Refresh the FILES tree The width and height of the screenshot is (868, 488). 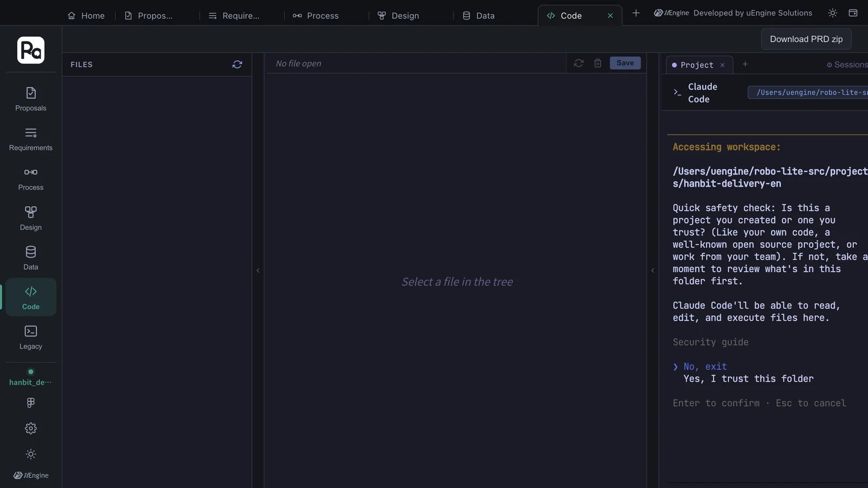coord(237,65)
